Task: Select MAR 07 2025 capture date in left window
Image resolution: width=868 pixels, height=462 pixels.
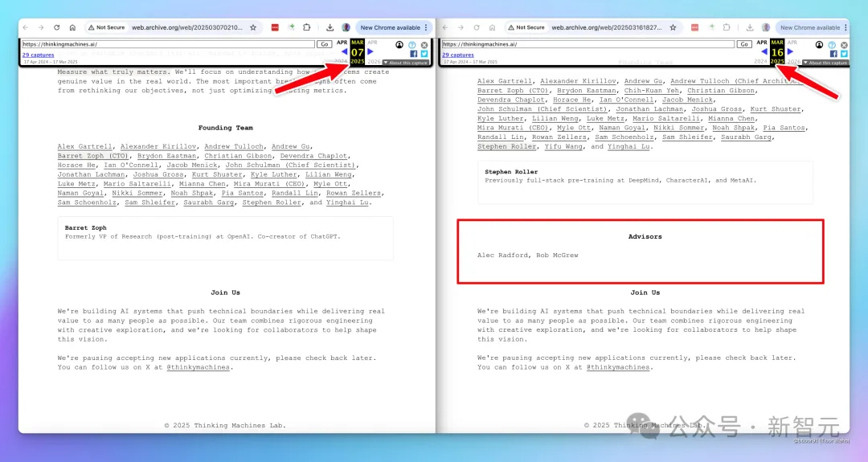Action: [x=358, y=52]
